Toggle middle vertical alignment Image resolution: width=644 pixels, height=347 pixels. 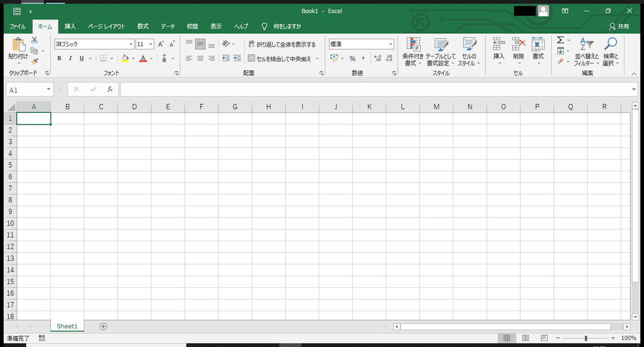click(x=200, y=44)
